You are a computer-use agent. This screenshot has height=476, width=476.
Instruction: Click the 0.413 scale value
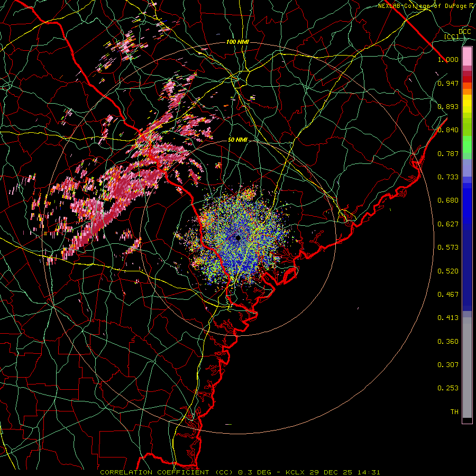point(448,318)
